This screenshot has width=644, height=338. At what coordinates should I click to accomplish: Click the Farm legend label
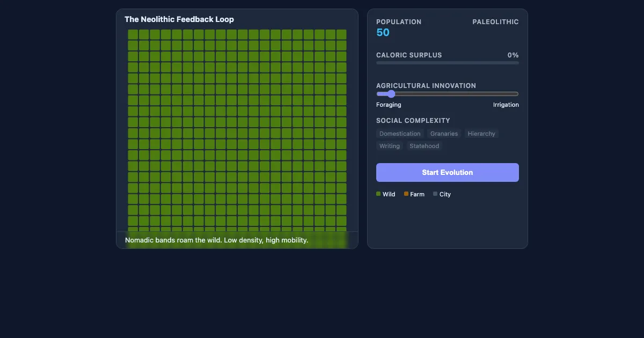(418, 194)
